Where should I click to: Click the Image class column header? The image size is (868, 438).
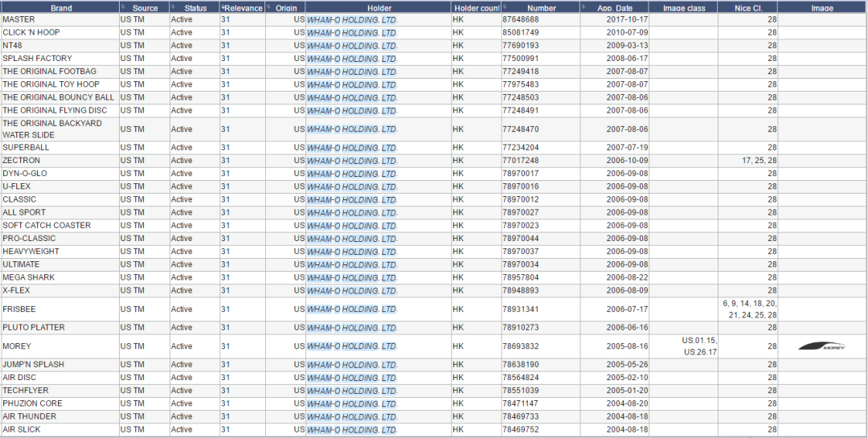click(x=684, y=7)
